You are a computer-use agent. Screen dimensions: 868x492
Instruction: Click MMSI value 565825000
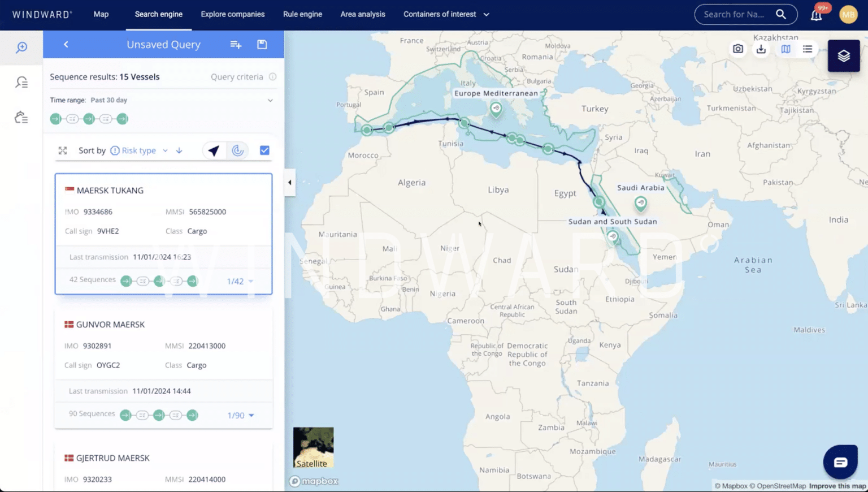click(x=207, y=212)
